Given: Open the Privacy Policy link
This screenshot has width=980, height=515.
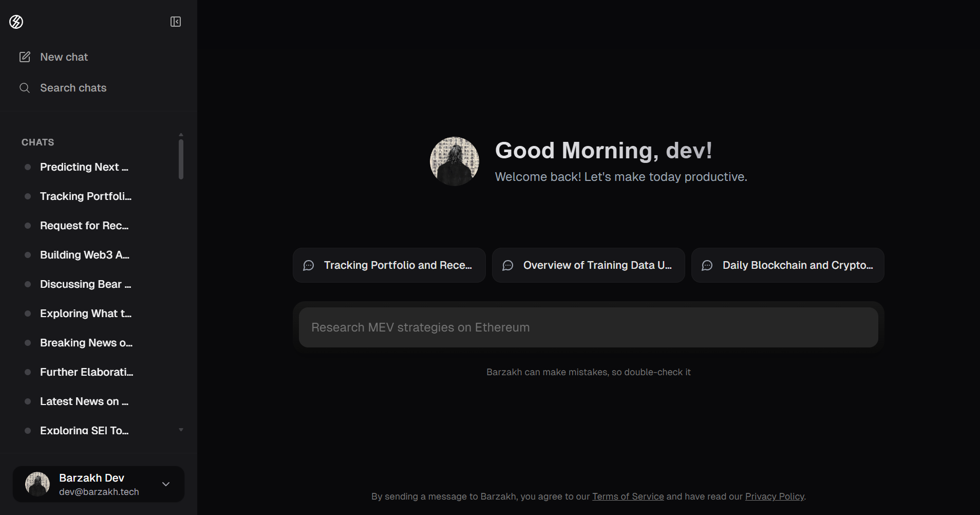Looking at the screenshot, I should [x=774, y=496].
